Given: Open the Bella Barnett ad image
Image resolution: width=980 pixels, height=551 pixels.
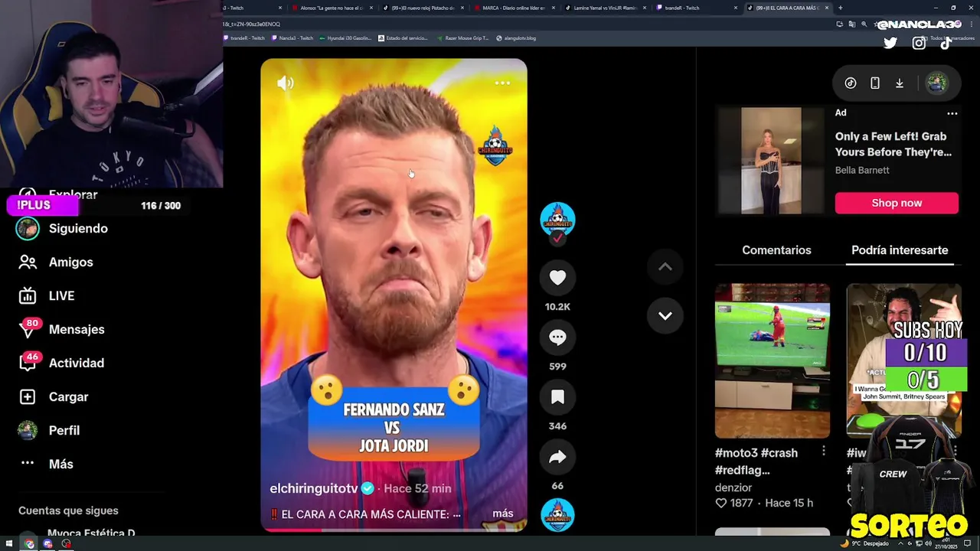Looking at the screenshot, I should click(771, 161).
